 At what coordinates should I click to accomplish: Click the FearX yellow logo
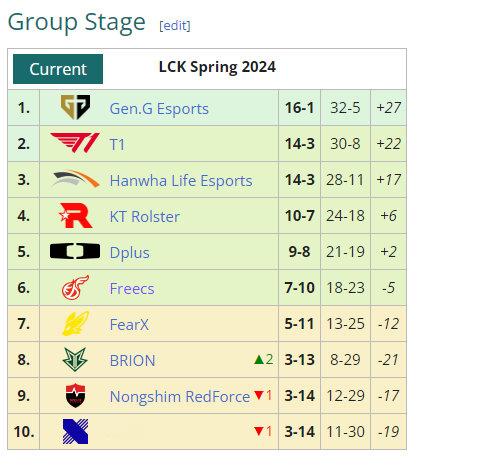click(76, 323)
